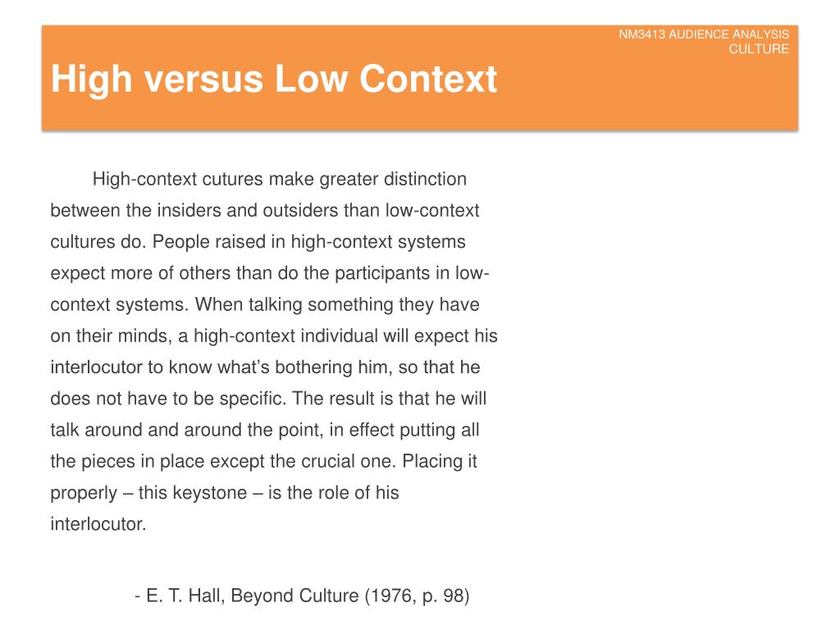Click the 'CULTURE' label in header
Screen dimensions: 840x630
tap(759, 48)
